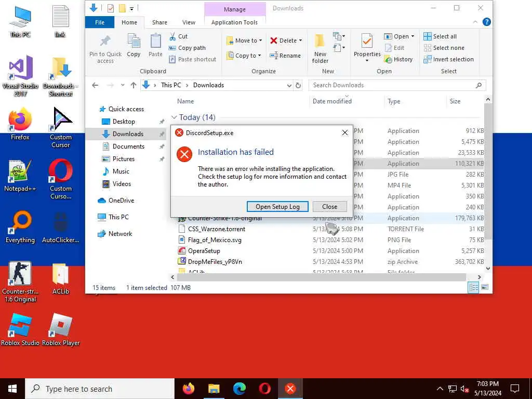Screen dimensions: 532x399
Task: Create a New folder from ribbon
Action: coord(320,48)
